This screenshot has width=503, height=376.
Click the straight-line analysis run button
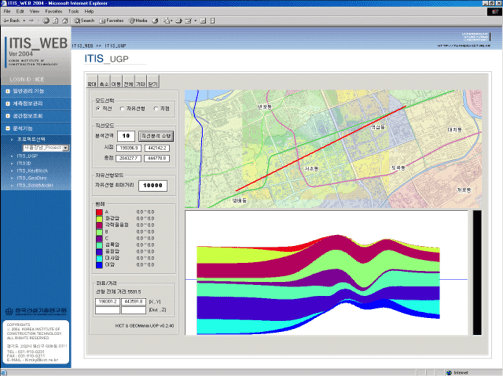tap(156, 136)
